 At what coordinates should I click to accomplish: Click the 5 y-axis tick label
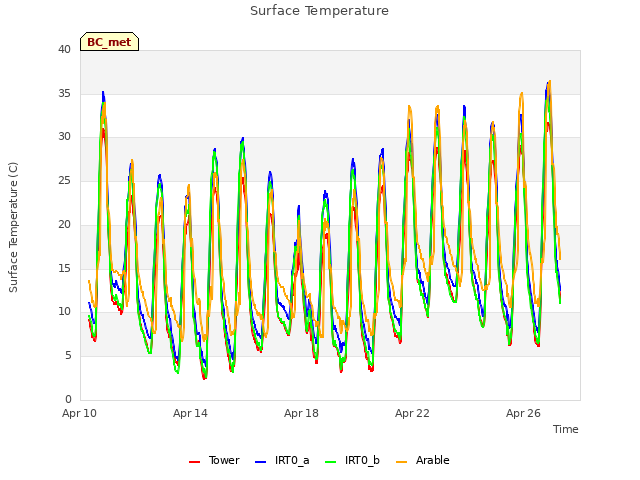pyautogui.click(x=68, y=356)
